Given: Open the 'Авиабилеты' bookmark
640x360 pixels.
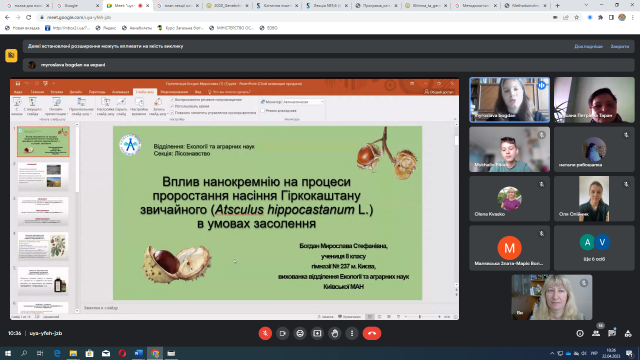Looking at the screenshot, I should 137,28.
